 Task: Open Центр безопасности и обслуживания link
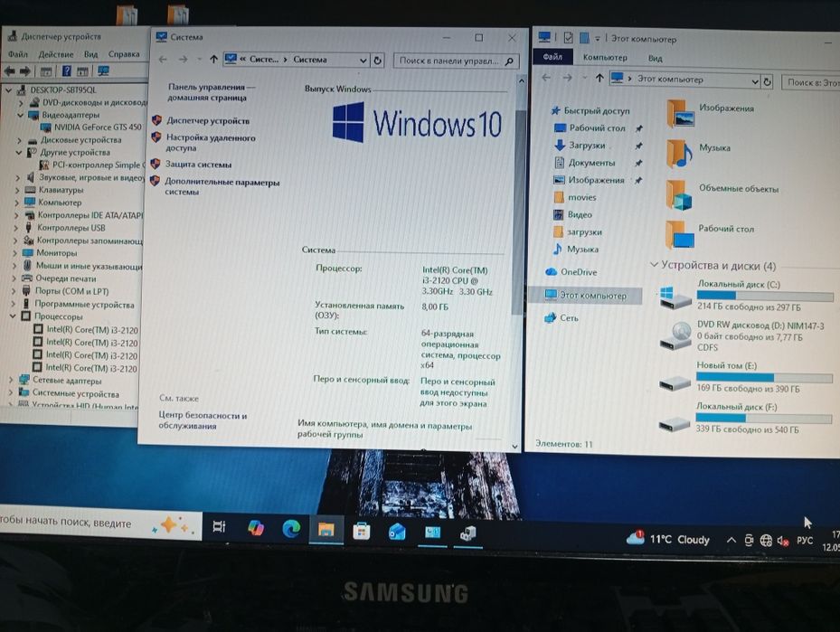(x=203, y=420)
